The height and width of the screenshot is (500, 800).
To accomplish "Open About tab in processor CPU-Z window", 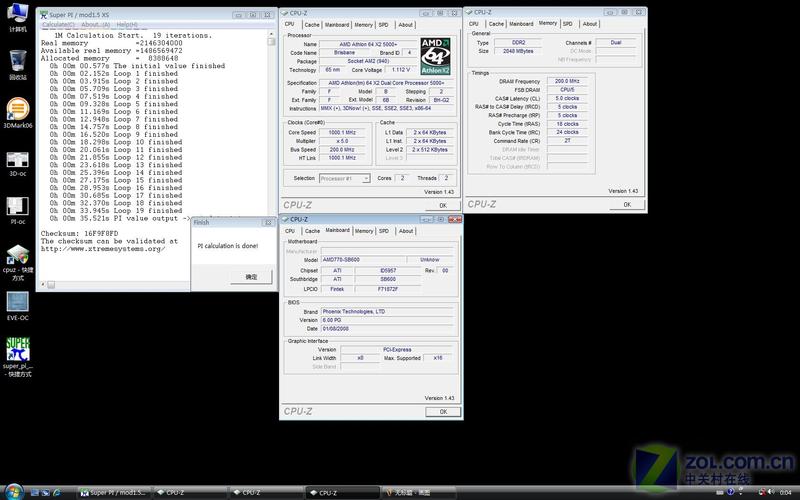I will coord(406,25).
